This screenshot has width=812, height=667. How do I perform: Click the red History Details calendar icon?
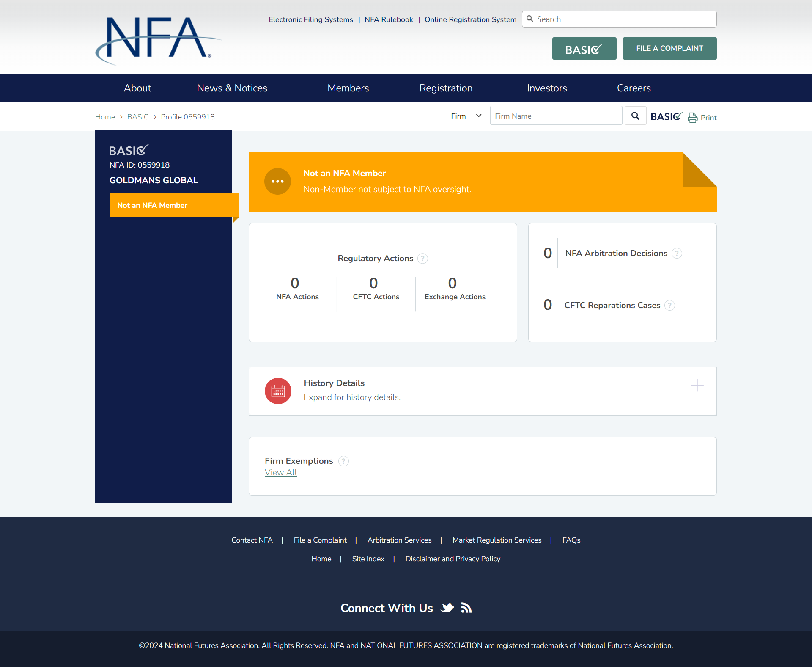[x=278, y=391]
